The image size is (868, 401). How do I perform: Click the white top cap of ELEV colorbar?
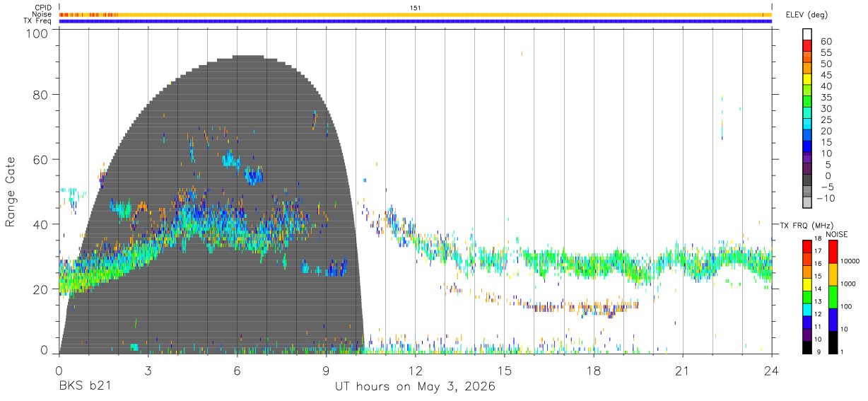[x=807, y=35]
